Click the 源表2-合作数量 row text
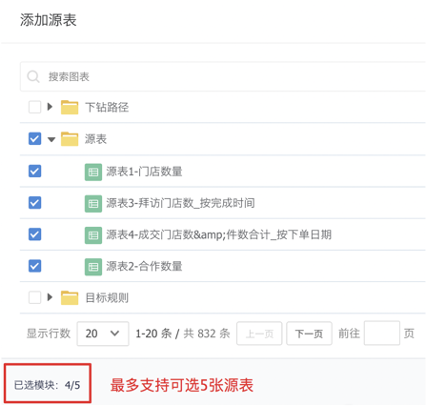Viewport: 427px width, 406px height. coord(144,267)
